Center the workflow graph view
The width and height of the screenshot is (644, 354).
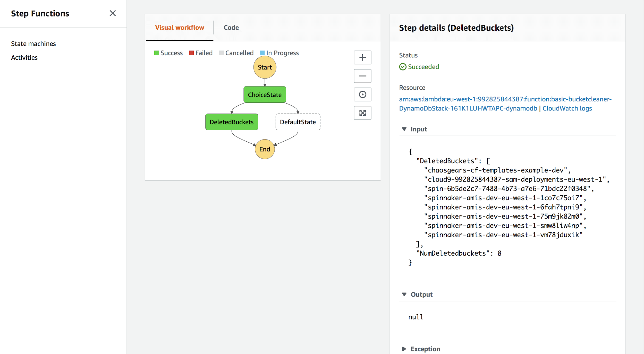pos(362,94)
